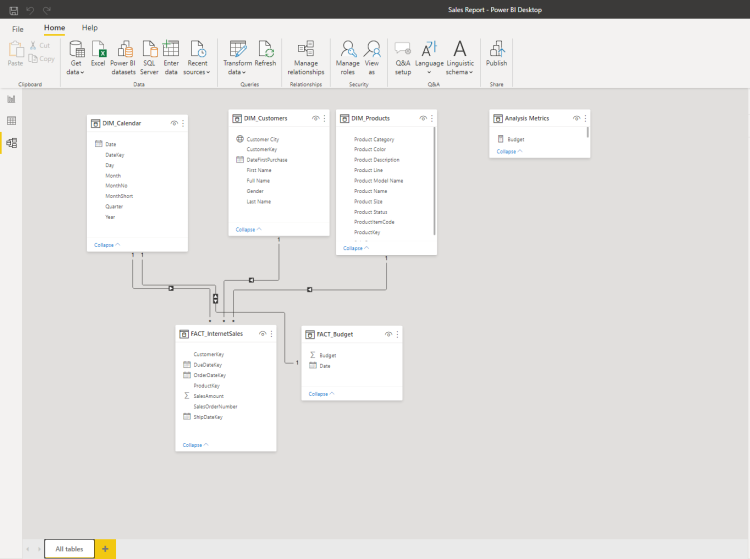Open DIM_Customers table more options

324,118
